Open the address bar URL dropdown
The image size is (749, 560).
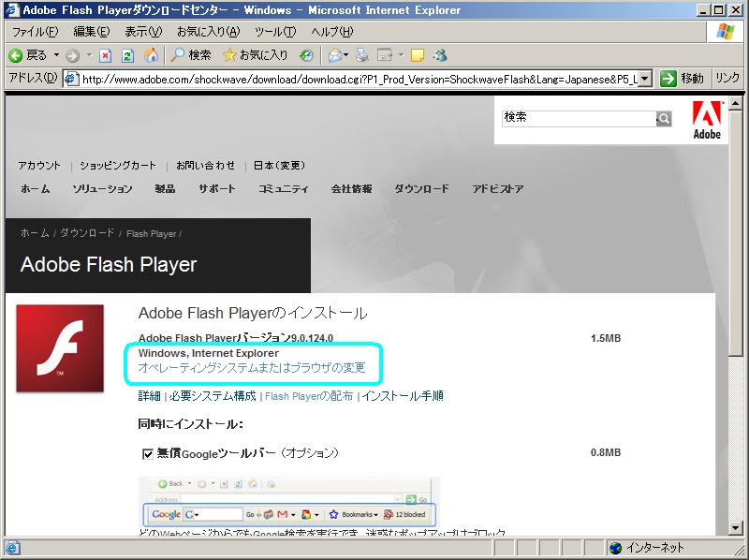(645, 79)
